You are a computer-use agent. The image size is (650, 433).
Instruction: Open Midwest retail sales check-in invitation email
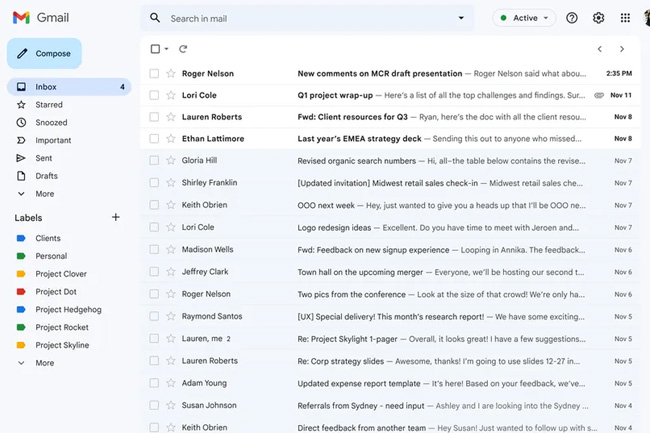coord(390,182)
